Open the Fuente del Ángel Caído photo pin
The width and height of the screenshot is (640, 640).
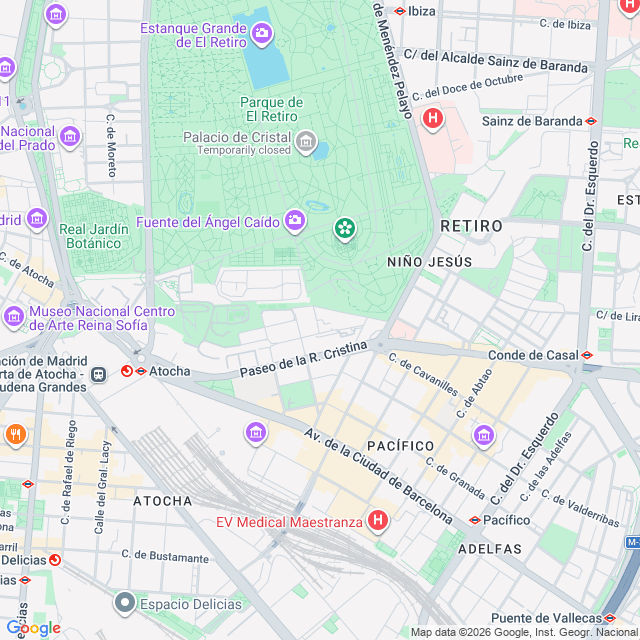pos(295,221)
